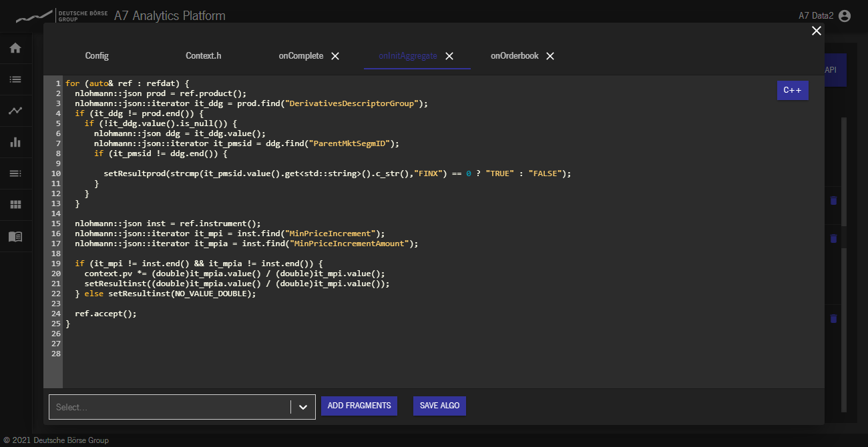Switch to the Config tab
The height and width of the screenshot is (447, 868).
point(97,56)
